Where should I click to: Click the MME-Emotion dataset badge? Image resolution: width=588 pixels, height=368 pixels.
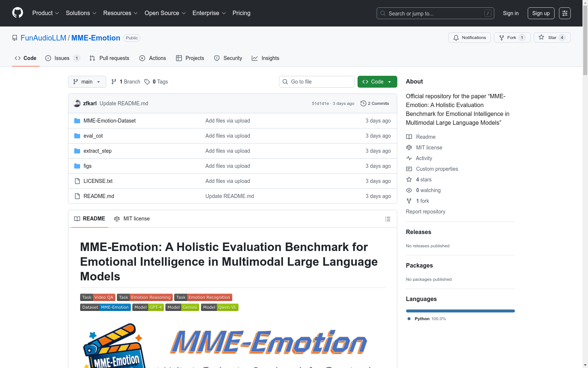[105, 307]
